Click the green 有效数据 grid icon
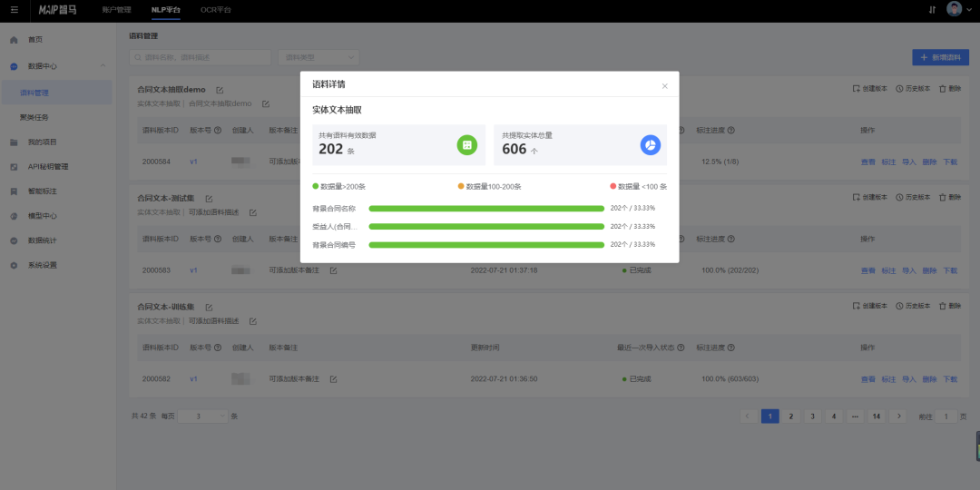Viewport: 980px width, 490px height. [x=467, y=145]
